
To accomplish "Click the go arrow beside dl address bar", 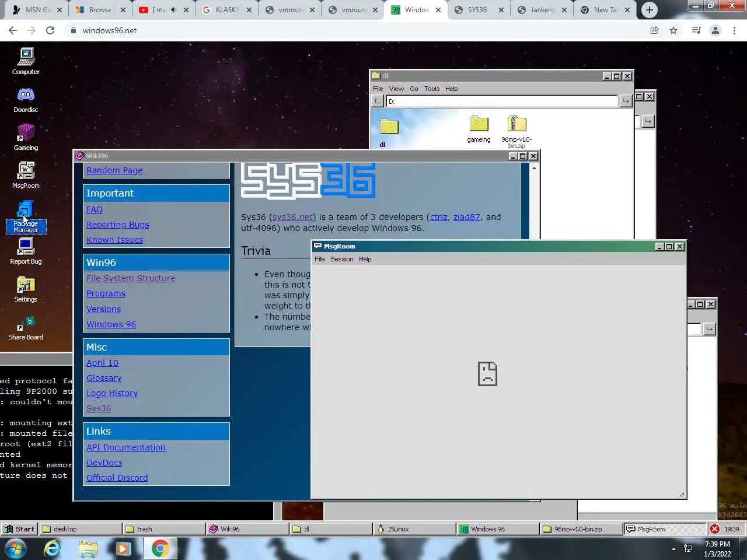I will (626, 101).
